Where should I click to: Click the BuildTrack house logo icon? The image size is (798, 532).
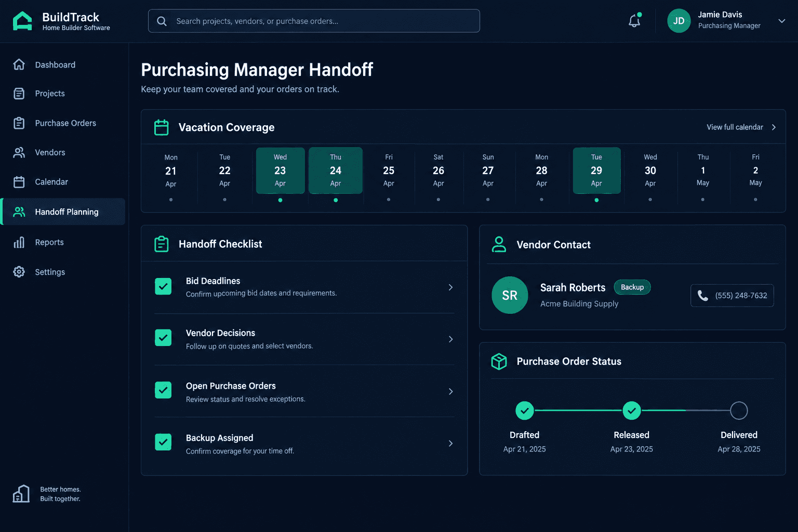(22, 21)
